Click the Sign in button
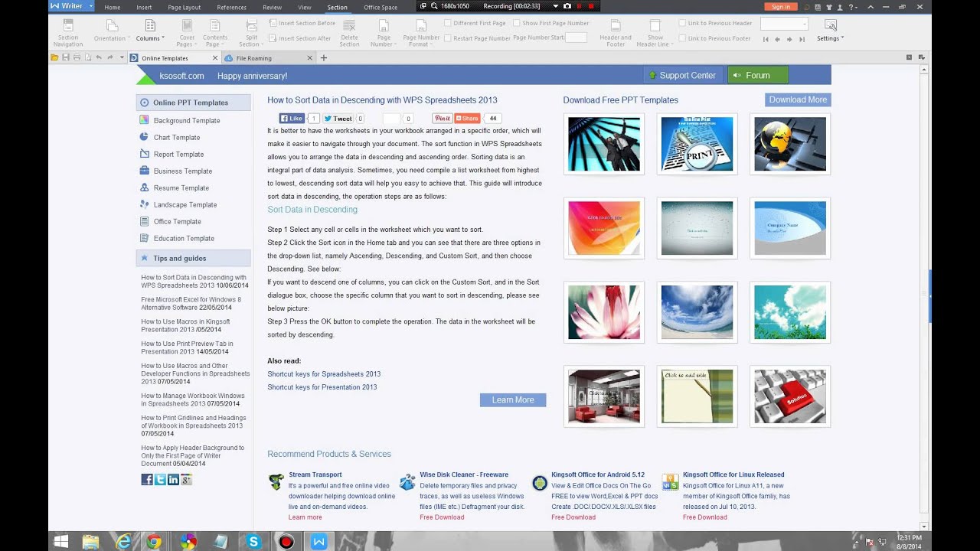980x551 pixels. (781, 7)
